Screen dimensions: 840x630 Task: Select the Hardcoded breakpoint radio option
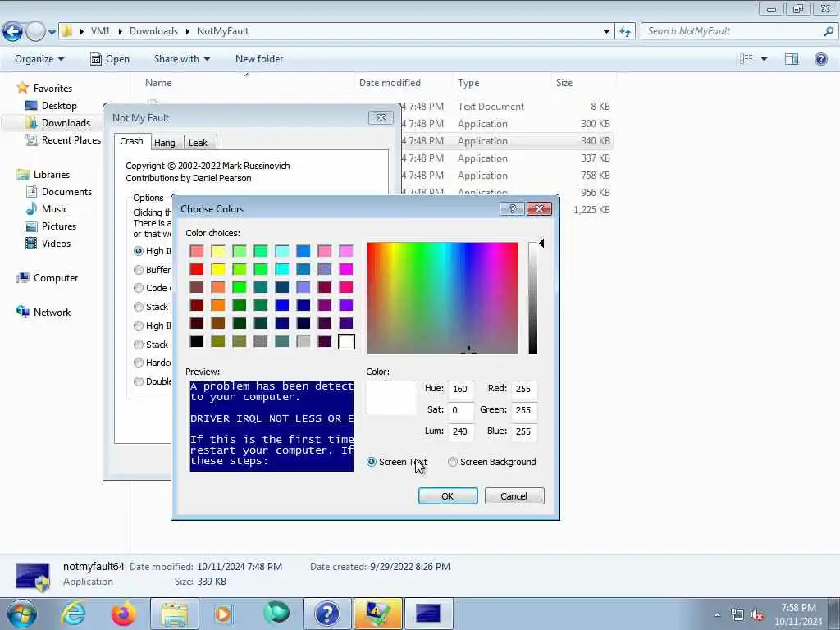point(139,363)
